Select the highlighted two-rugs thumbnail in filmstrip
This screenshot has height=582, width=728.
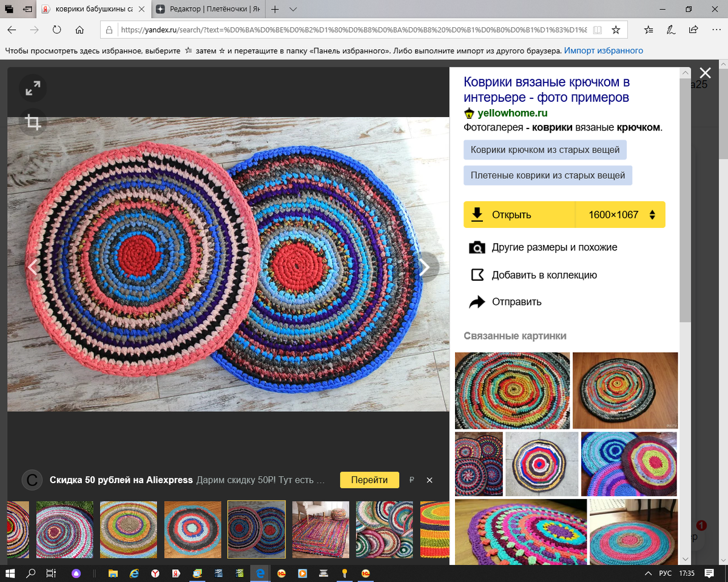[257, 529]
